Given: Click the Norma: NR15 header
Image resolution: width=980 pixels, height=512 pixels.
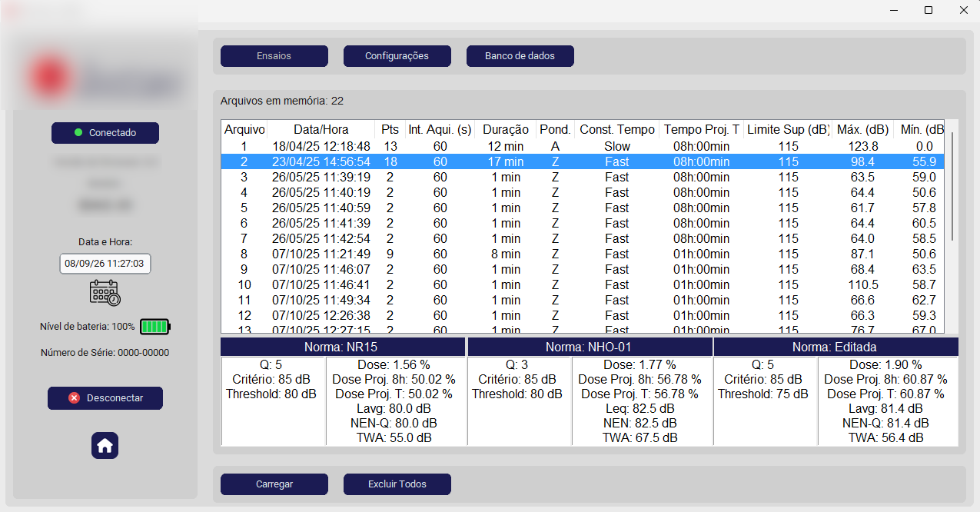Looking at the screenshot, I should [343, 347].
